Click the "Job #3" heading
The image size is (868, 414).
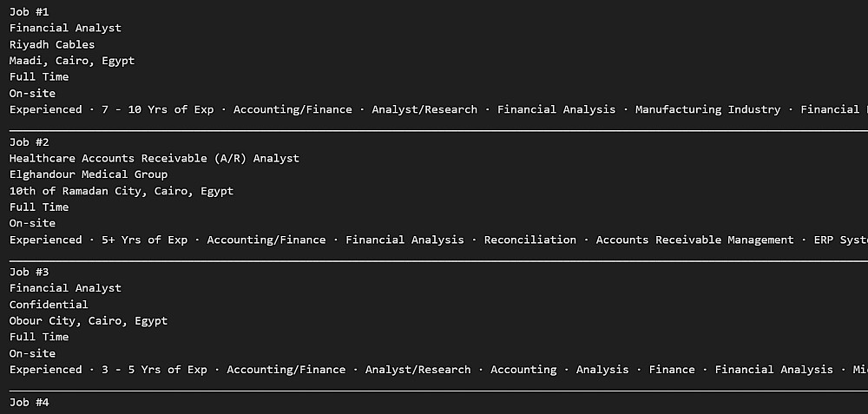pos(30,272)
